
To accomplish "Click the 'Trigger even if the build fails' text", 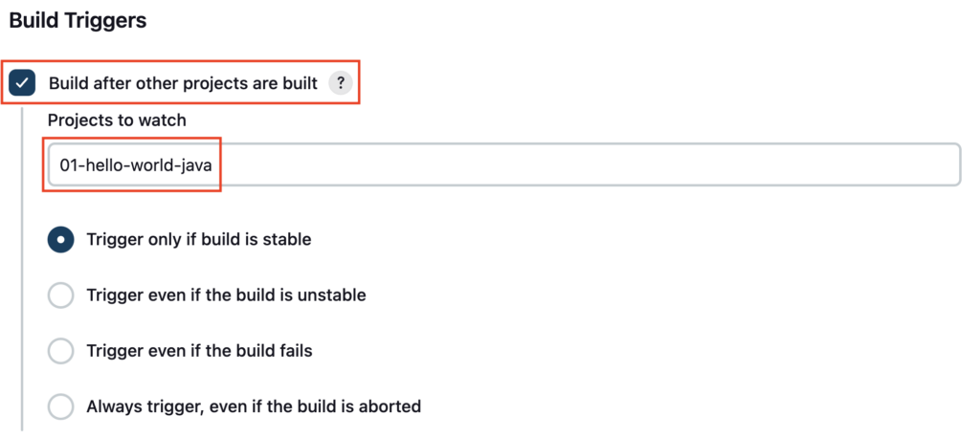I will click(199, 351).
